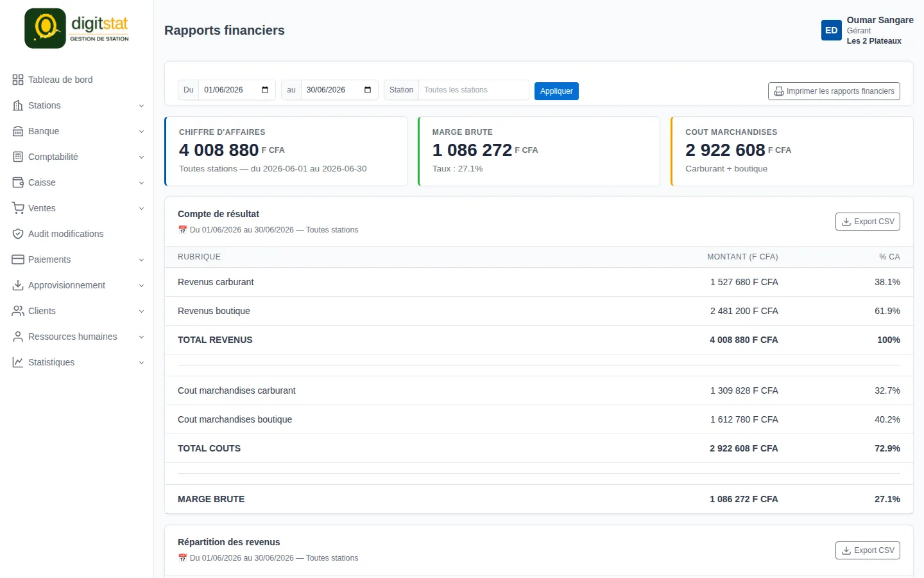The width and height of the screenshot is (924, 578).
Task: Click the Paiements card icon
Action: coord(18,259)
